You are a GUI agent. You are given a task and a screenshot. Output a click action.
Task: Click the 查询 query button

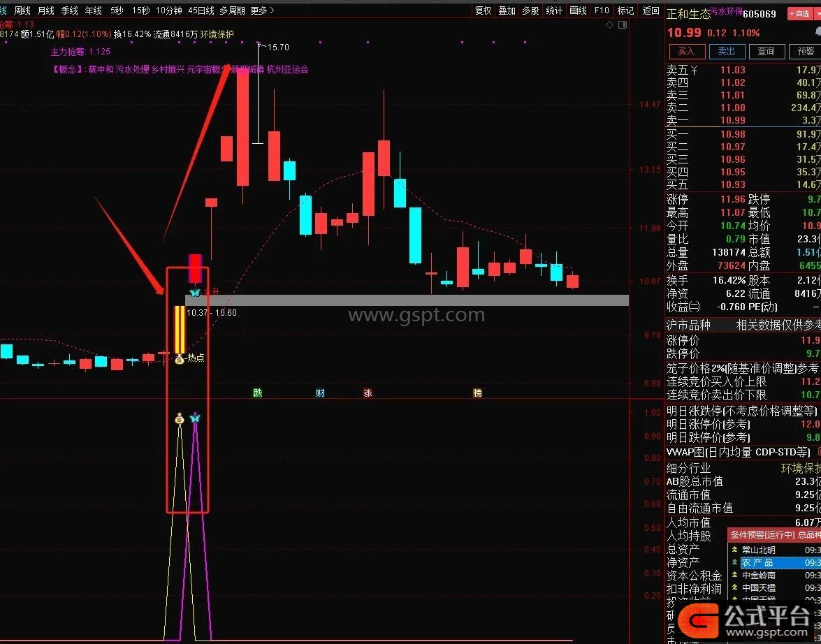pyautogui.click(x=766, y=51)
